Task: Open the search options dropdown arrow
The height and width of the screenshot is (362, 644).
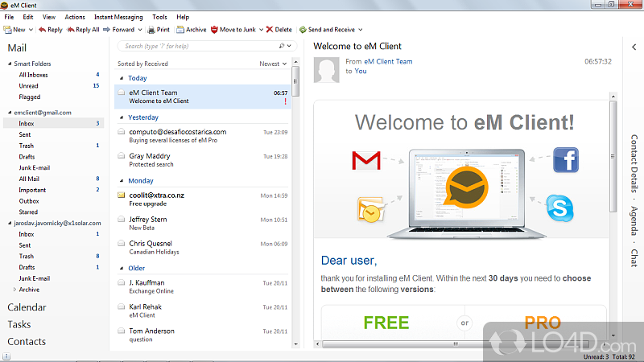Action: point(289,46)
